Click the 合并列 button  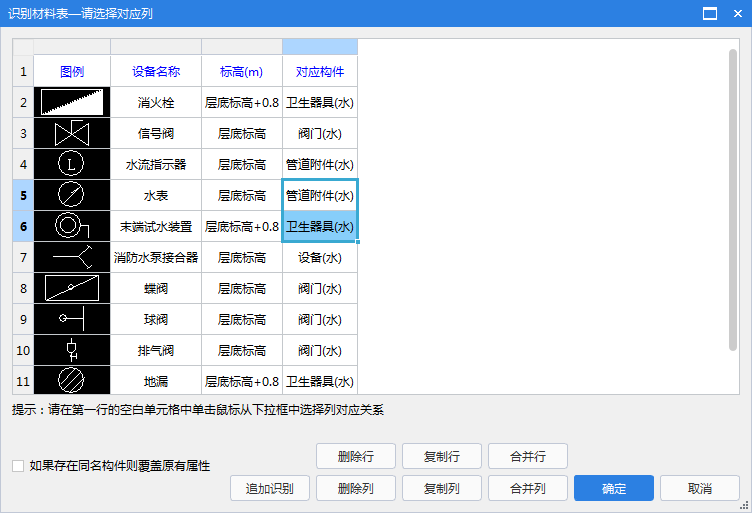(x=527, y=488)
